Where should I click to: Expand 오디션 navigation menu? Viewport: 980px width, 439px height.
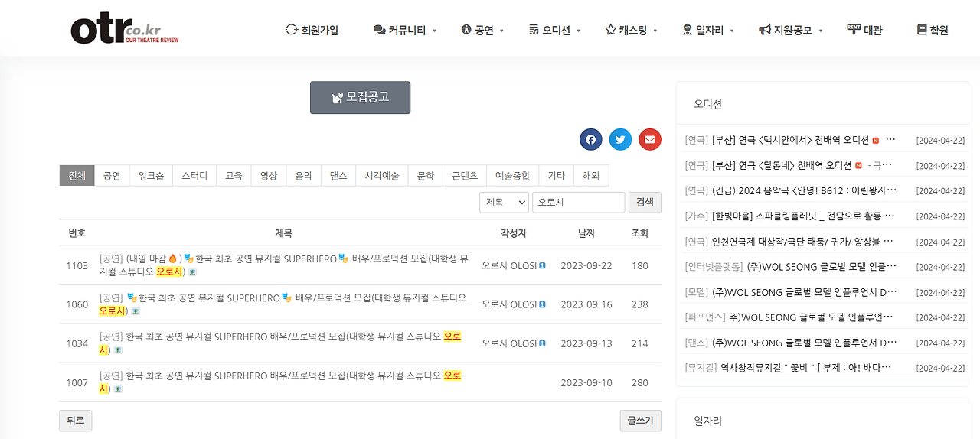coord(554,30)
